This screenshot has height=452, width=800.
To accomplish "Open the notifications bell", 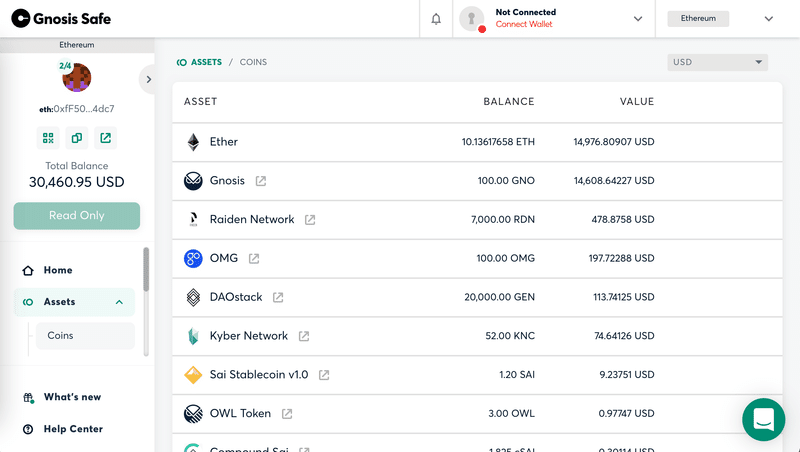I will click(x=436, y=19).
